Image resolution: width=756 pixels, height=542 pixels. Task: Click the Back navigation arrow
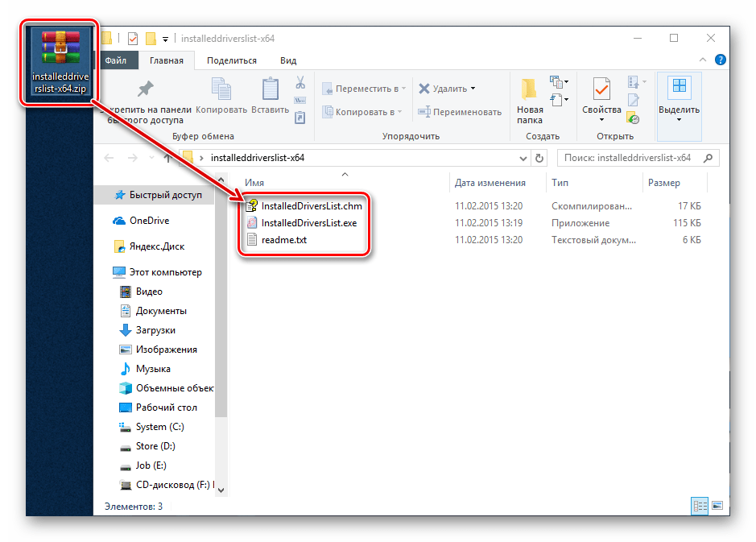pos(109,158)
